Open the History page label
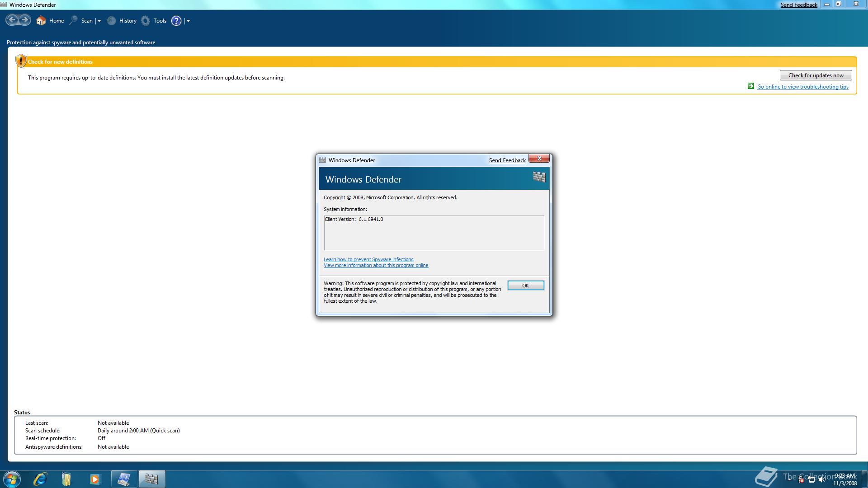Screen dimensions: 868x488 (x=128, y=21)
